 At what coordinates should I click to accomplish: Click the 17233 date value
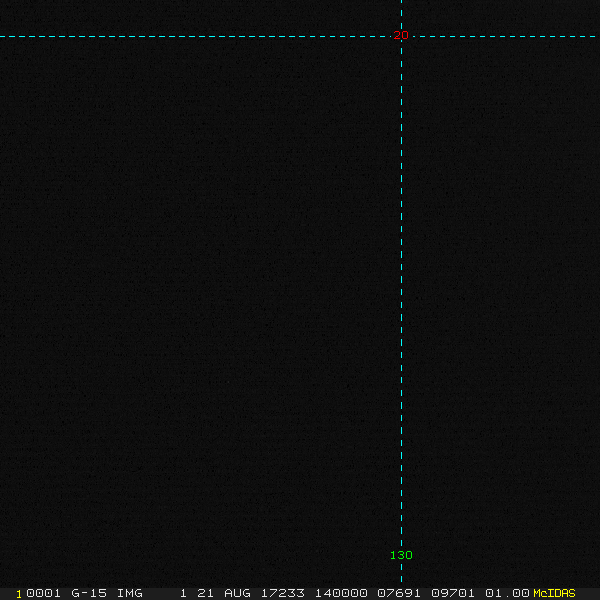283,593
